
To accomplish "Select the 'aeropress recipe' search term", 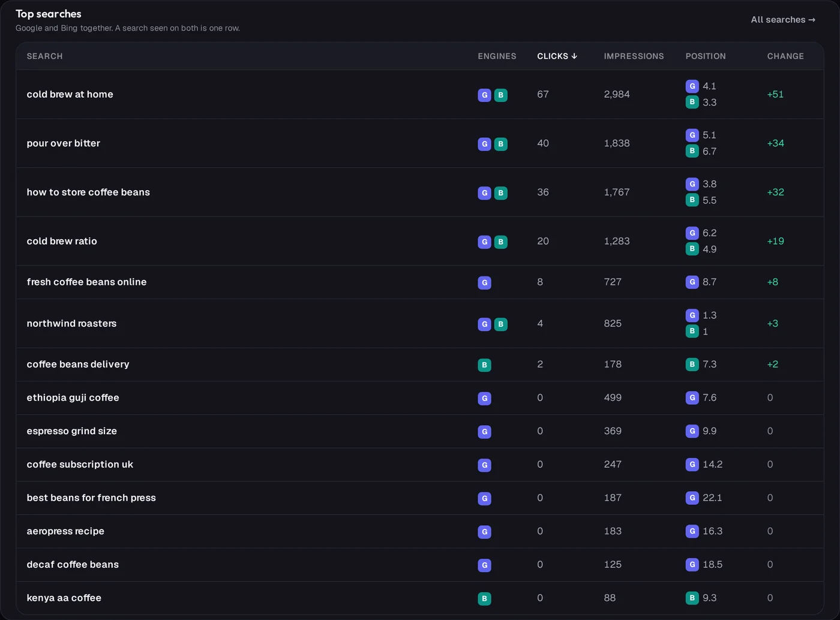I will click(x=65, y=531).
